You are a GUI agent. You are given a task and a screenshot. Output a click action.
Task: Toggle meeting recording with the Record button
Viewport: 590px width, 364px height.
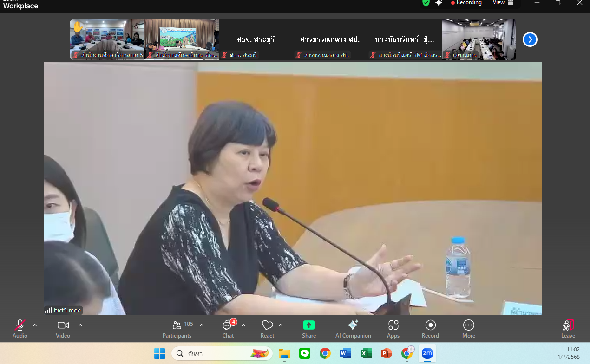(430, 329)
